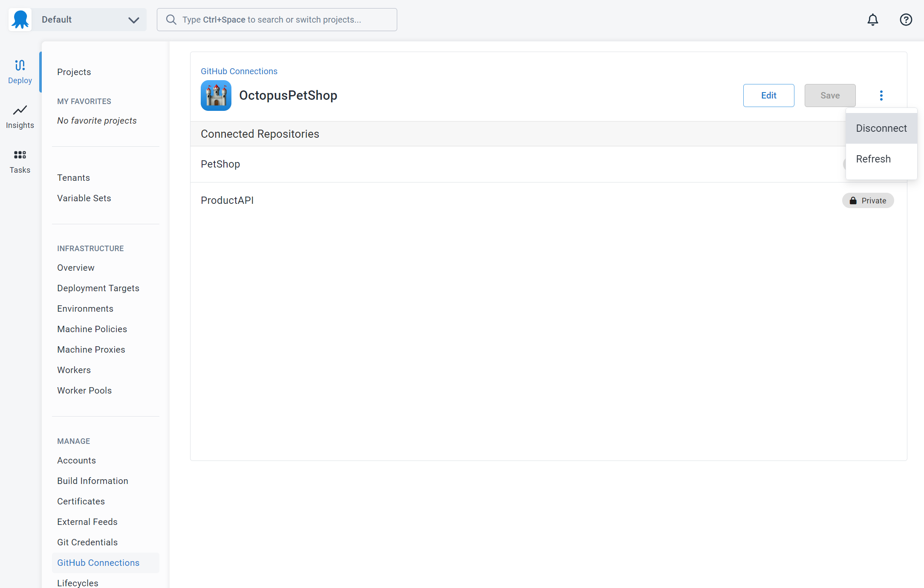Choose Refresh from the overflow menu

tap(881, 159)
